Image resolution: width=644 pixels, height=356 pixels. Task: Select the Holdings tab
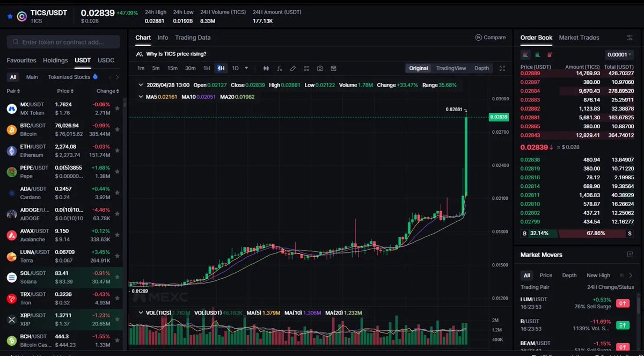tap(55, 60)
